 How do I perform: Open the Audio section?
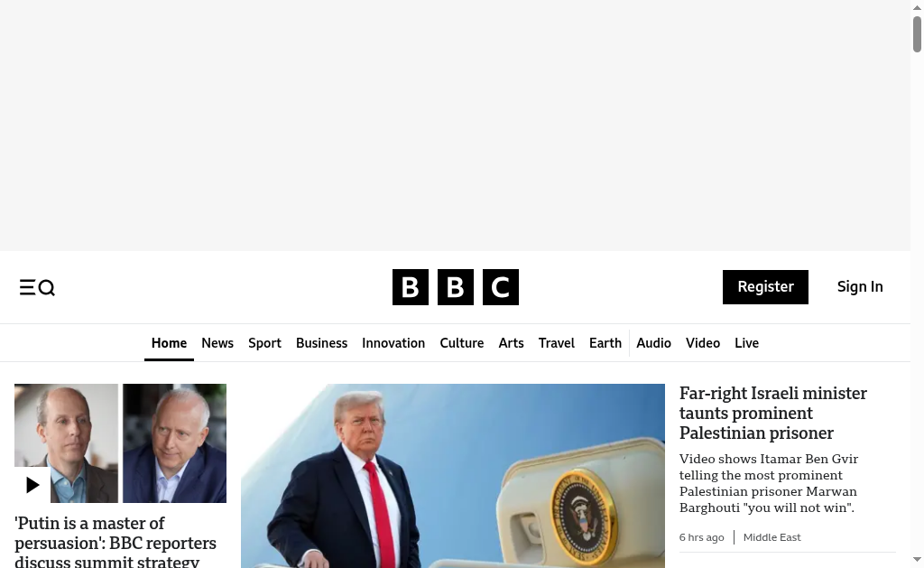coord(653,343)
